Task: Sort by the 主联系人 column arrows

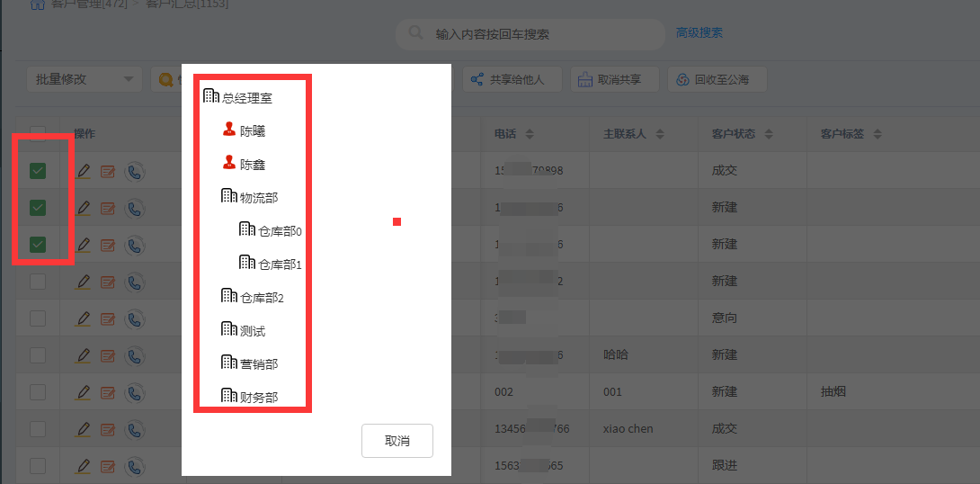Action: pyautogui.click(x=659, y=134)
